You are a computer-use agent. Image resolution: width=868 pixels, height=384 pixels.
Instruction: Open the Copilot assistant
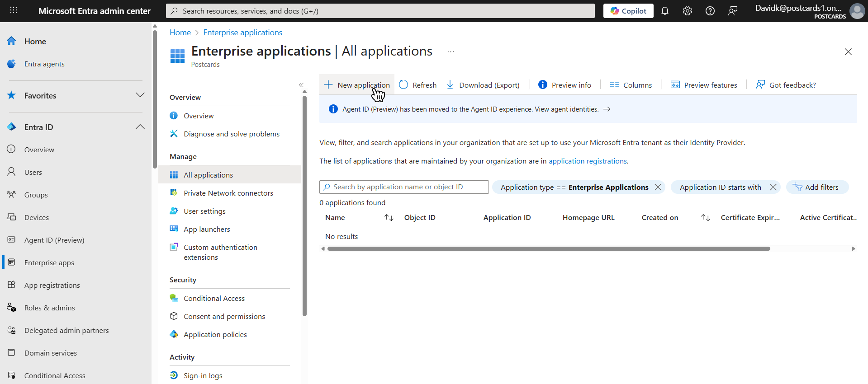pos(628,11)
